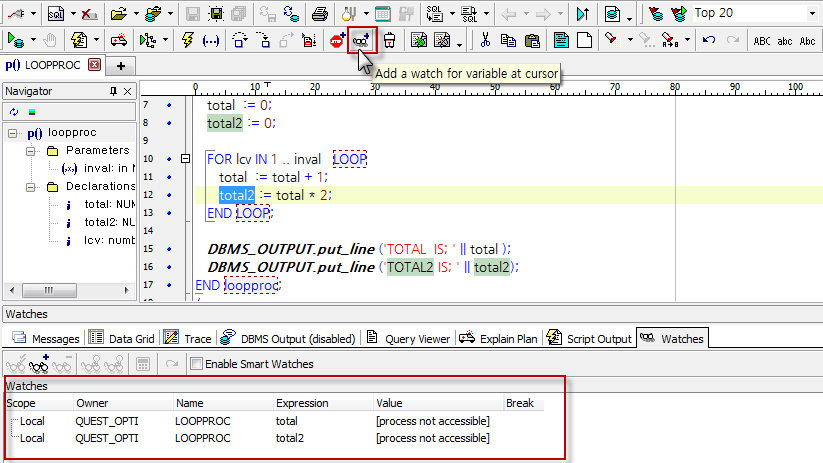This screenshot has width=823, height=463.
Task: Close the LOOPPROC editor tab
Action: coord(95,65)
